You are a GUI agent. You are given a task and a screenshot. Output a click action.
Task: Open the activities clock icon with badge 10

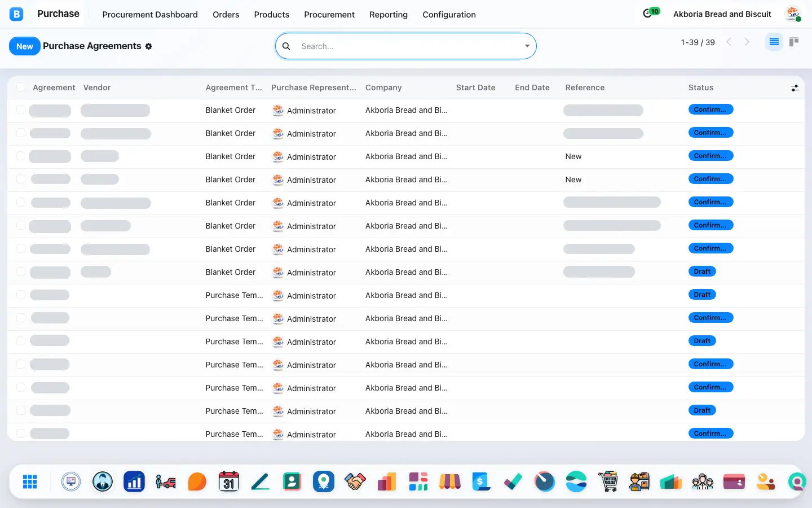(x=651, y=13)
